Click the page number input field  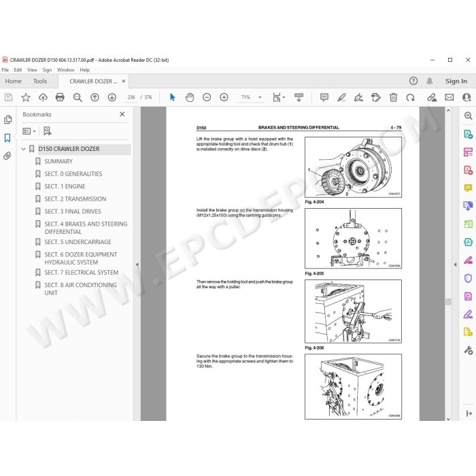(131, 97)
